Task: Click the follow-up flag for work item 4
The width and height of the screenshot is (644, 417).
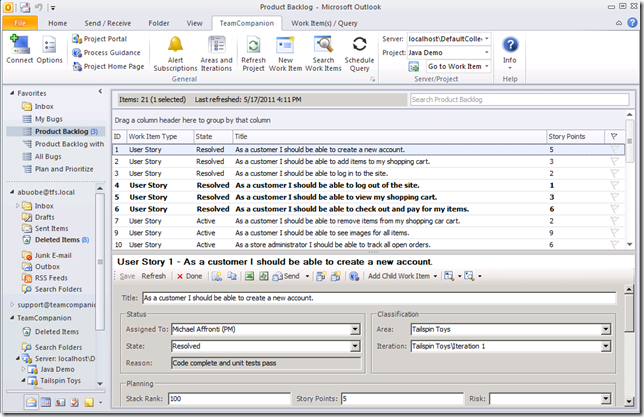Action: pos(614,185)
